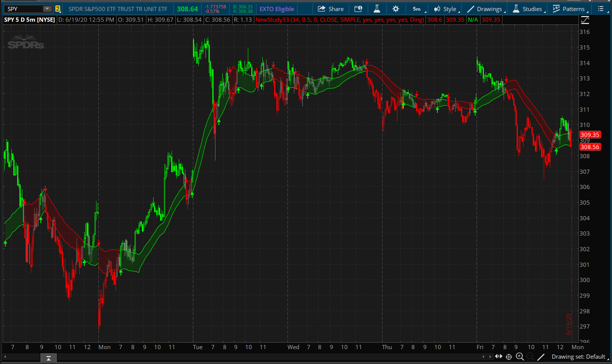Open the SPY symbol dropdown arrow

tap(47, 9)
